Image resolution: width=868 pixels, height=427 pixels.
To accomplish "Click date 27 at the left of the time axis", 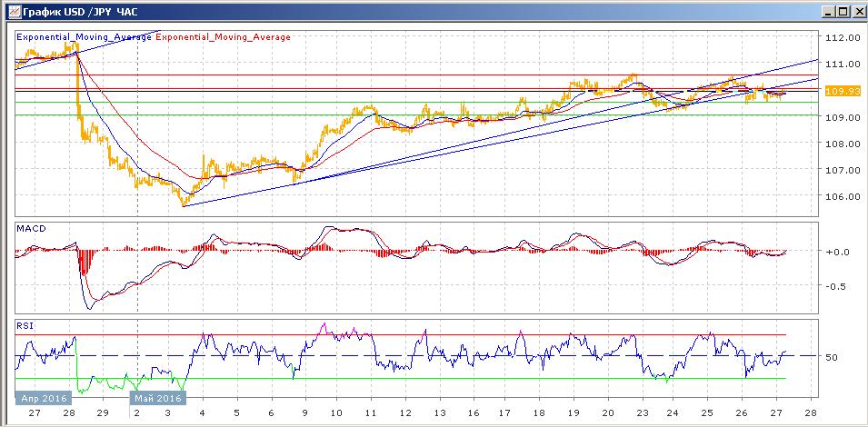I will click(35, 412).
